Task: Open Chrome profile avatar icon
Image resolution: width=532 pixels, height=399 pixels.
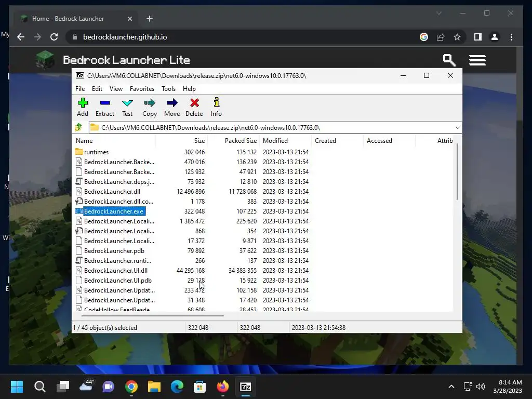Action: [x=495, y=37]
